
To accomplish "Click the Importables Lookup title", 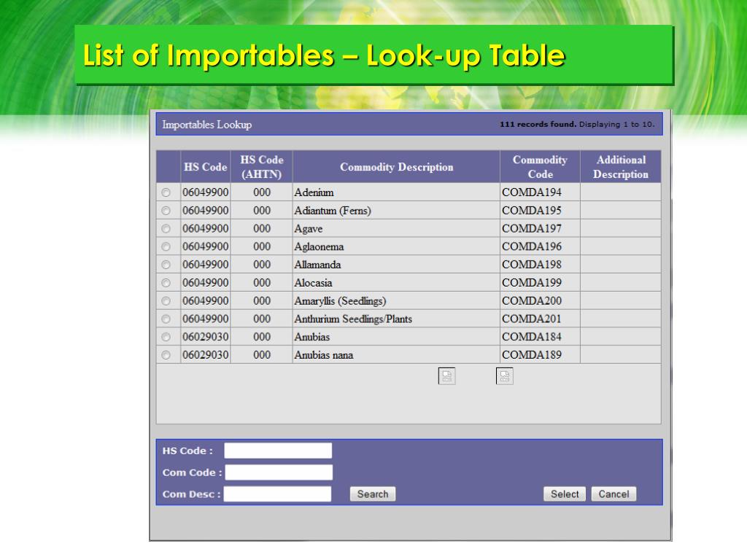I will (x=206, y=125).
